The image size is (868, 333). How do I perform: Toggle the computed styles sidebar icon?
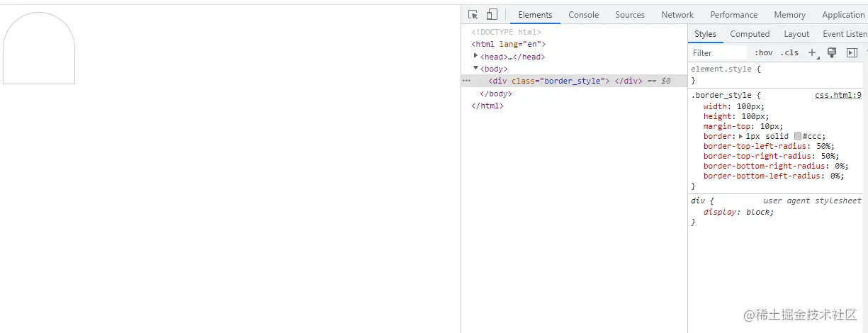(852, 53)
